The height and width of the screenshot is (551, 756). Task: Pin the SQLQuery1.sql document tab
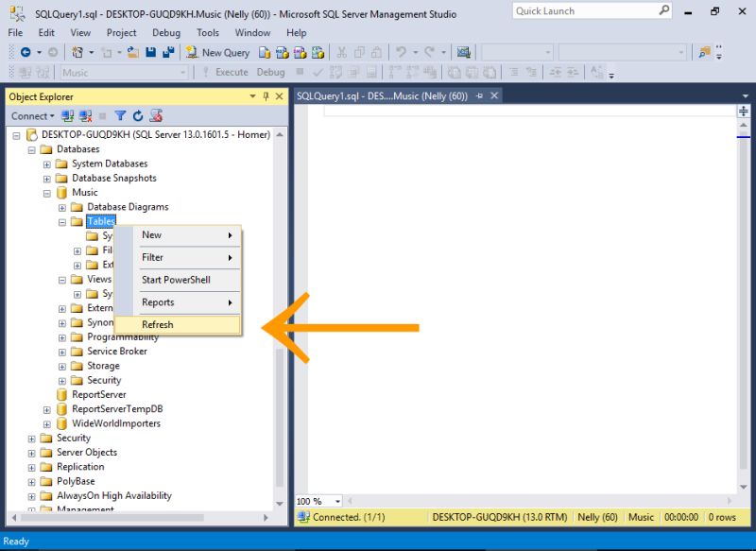tap(479, 95)
